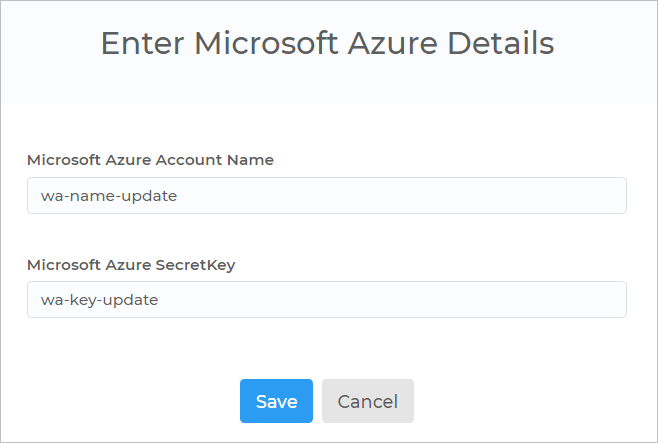Click the words 'Account Name' in the label
658x443 pixels.
coord(215,160)
